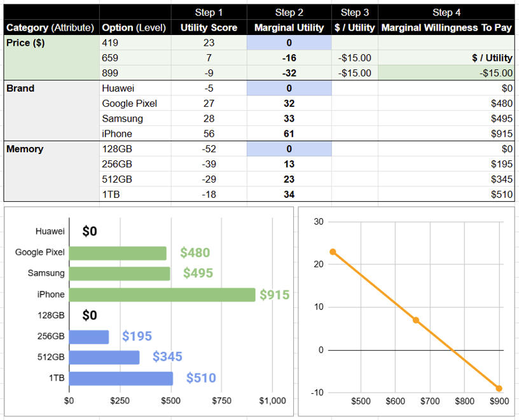Select the 'Category (Attribute)' header cell
This screenshot has width=519, height=420.
[x=52, y=27]
